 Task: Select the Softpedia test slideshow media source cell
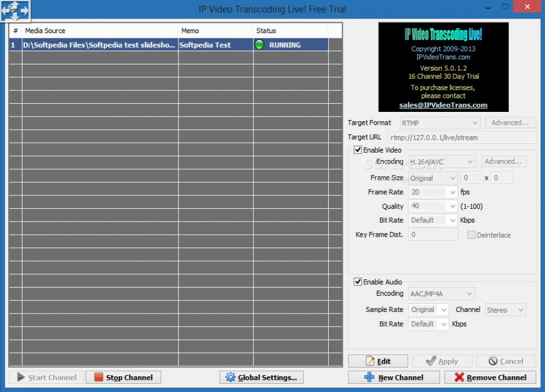tap(100, 45)
